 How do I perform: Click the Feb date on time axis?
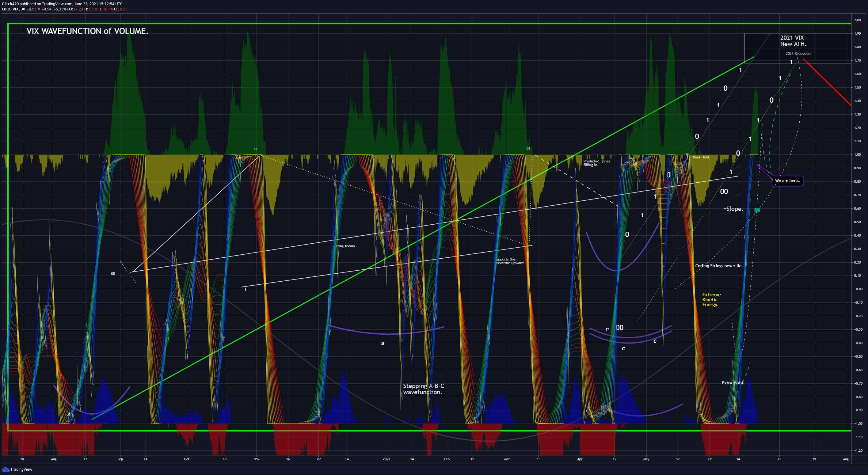click(x=447, y=459)
